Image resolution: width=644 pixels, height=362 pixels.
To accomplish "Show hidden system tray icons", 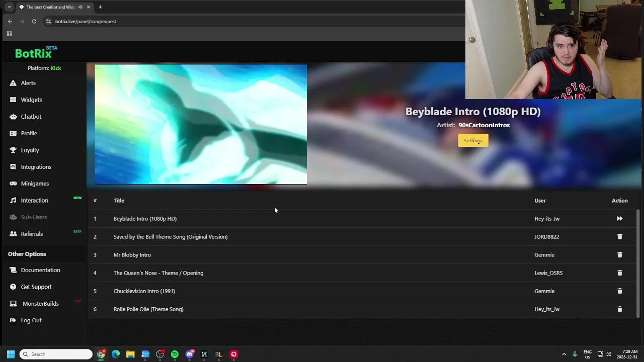I will point(564,354).
